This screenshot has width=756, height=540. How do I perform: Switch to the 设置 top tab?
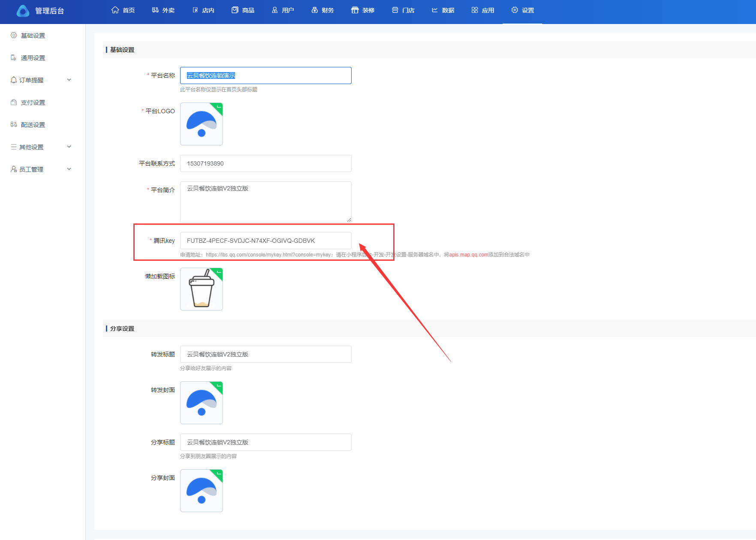(x=522, y=10)
